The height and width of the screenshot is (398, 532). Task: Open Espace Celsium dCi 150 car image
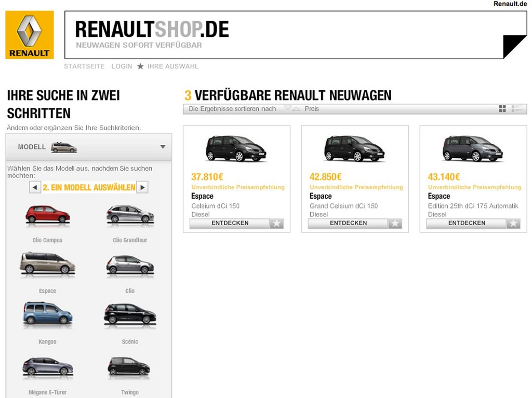pos(236,148)
